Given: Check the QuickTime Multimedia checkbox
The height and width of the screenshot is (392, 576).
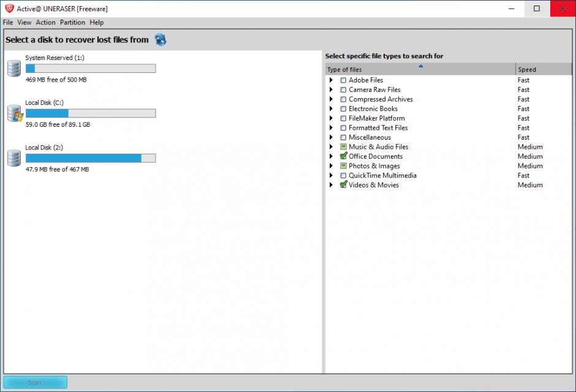Looking at the screenshot, I should (x=343, y=175).
